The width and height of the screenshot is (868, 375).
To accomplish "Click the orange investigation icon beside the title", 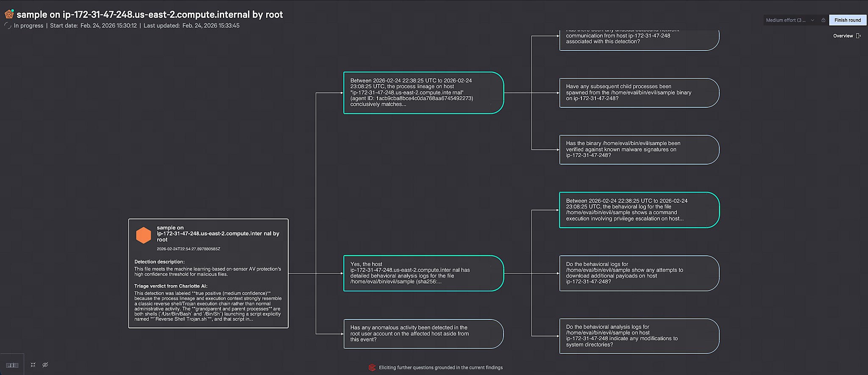I will (x=9, y=14).
